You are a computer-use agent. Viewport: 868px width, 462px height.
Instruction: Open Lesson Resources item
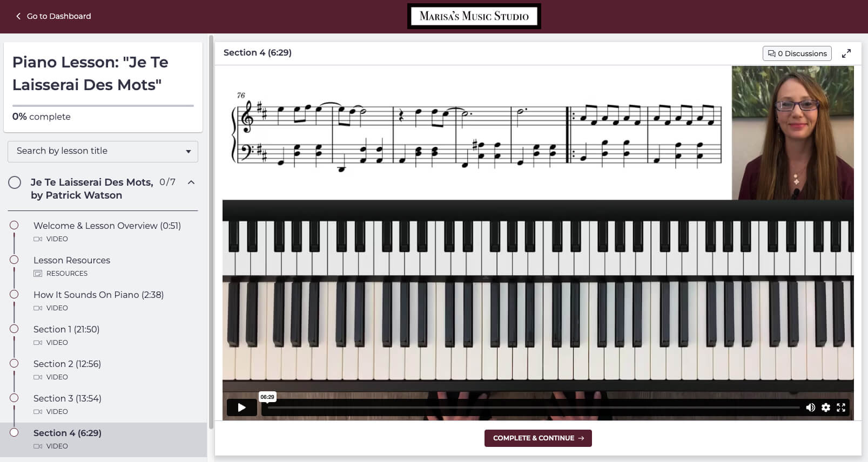tap(72, 260)
